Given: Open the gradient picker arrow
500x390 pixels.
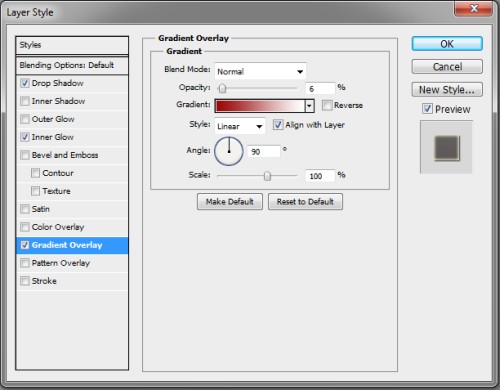Looking at the screenshot, I should click(310, 106).
